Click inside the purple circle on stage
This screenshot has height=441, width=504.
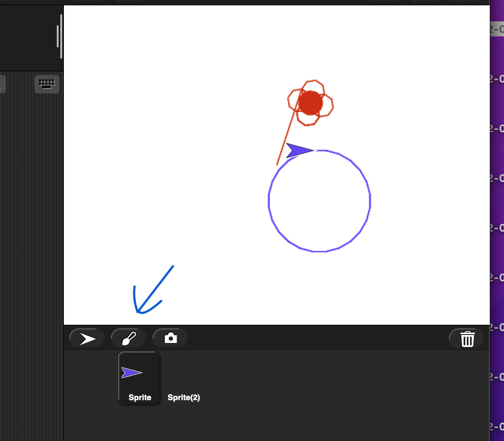pyautogui.click(x=319, y=202)
